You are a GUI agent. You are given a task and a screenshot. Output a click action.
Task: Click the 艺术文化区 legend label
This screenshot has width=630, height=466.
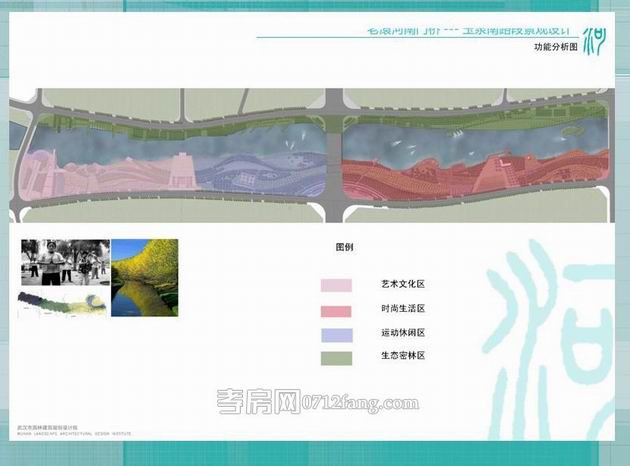coord(403,285)
